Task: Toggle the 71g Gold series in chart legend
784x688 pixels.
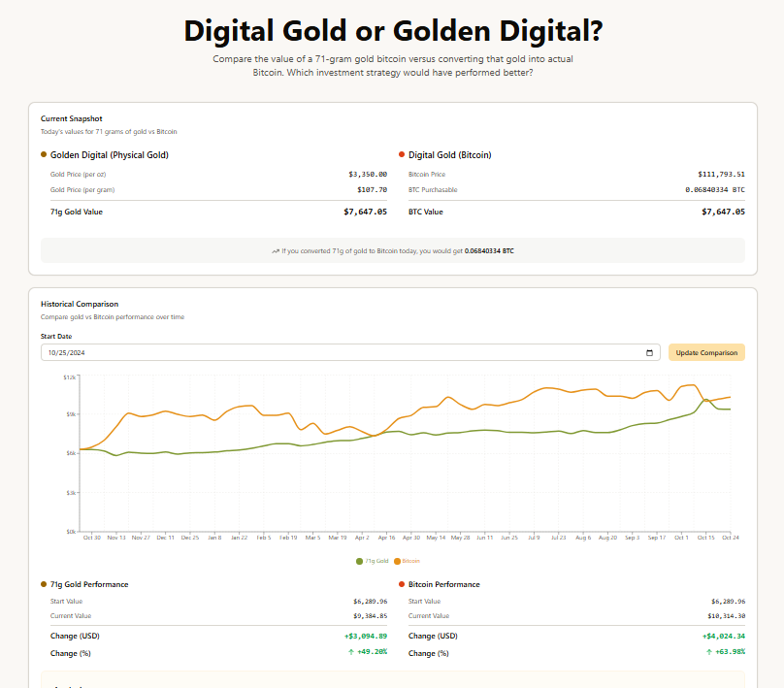Action: tap(373, 561)
